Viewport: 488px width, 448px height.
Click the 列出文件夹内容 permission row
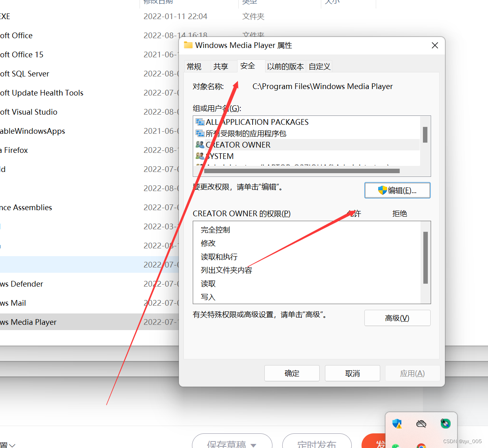coord(307,270)
